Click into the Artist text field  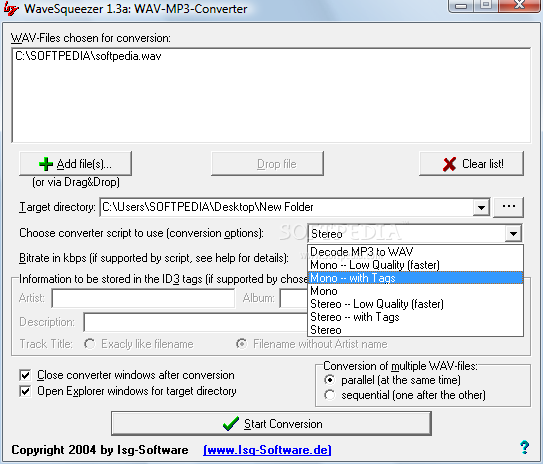143,298
